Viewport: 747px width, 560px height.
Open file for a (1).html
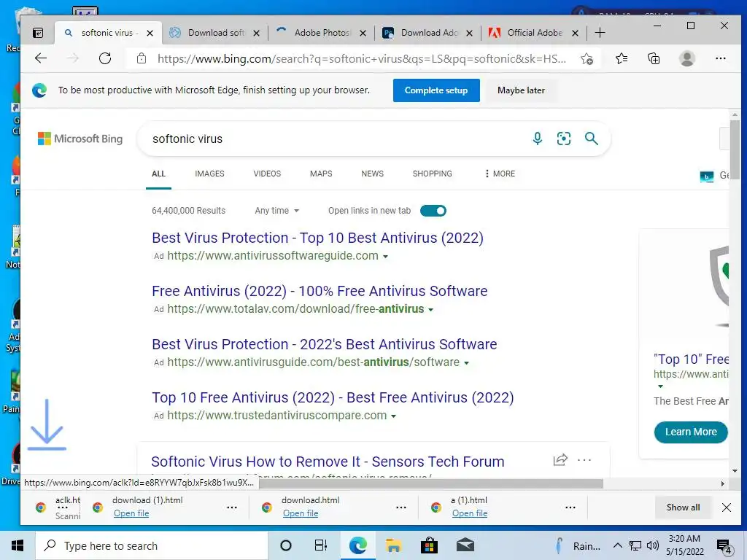click(470, 513)
